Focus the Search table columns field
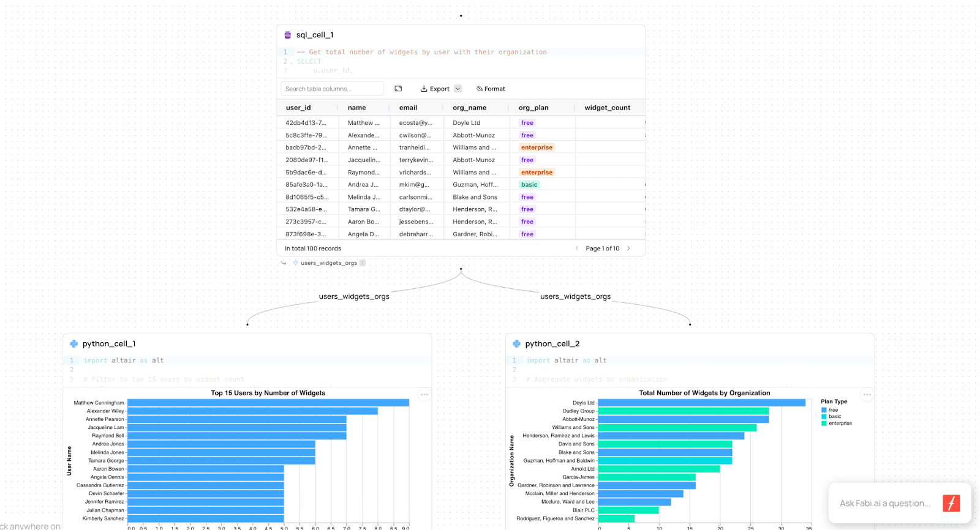The image size is (980, 530). pos(332,89)
